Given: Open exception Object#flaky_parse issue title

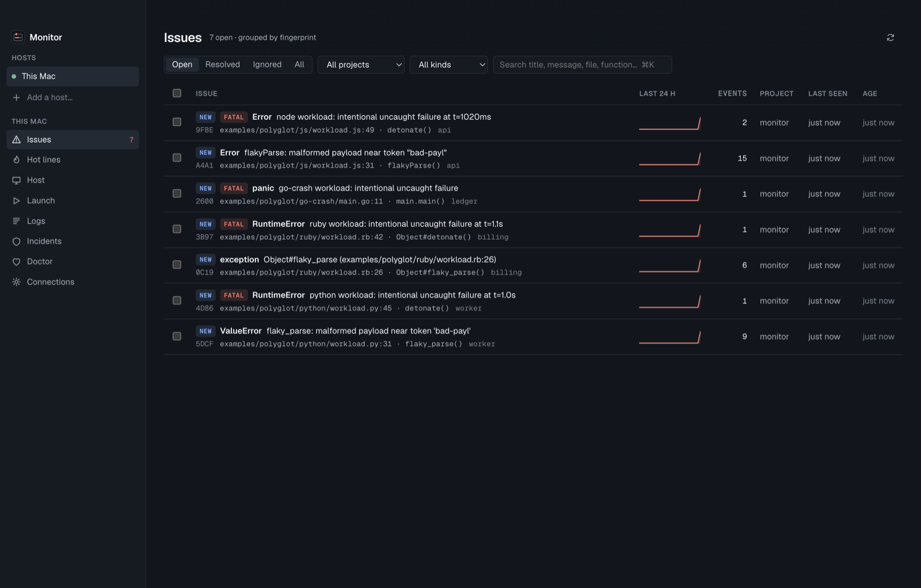Looking at the screenshot, I should pyautogui.click(x=358, y=259).
